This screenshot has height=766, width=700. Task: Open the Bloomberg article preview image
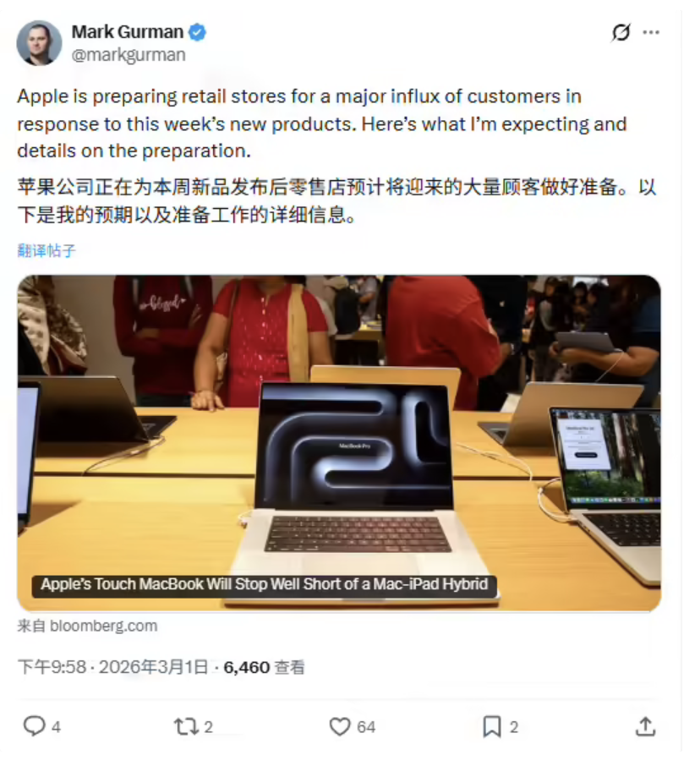(339, 442)
